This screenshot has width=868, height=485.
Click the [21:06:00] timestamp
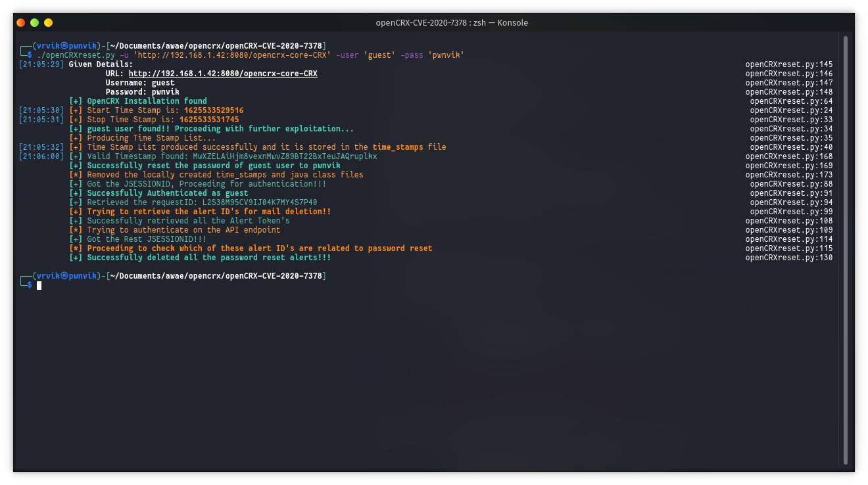click(x=41, y=156)
